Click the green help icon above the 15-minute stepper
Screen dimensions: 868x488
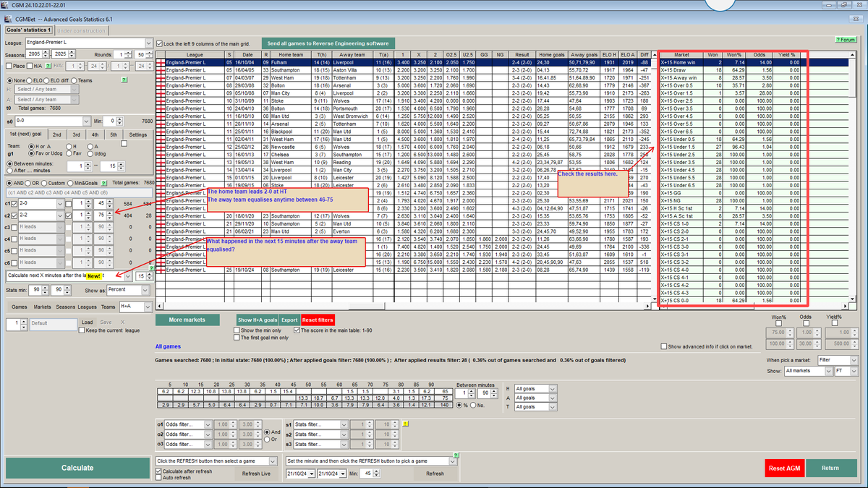[x=151, y=268]
